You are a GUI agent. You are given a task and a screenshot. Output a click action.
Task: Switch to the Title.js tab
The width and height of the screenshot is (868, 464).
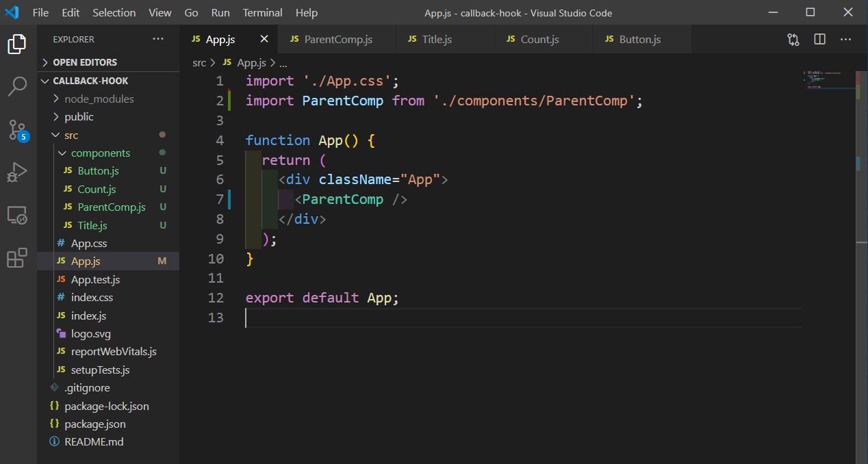click(x=446, y=39)
